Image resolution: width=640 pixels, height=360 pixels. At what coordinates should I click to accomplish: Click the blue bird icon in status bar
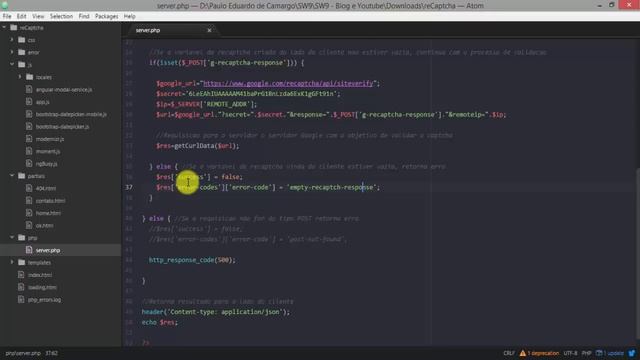[632, 353]
